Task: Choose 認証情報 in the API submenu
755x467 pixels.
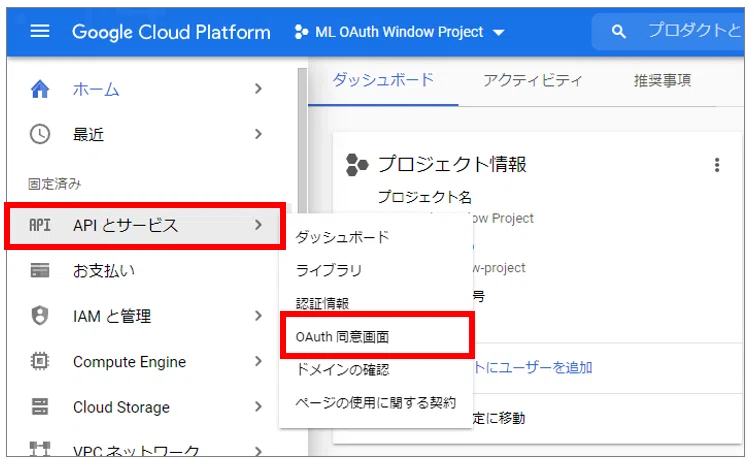Action: click(322, 303)
